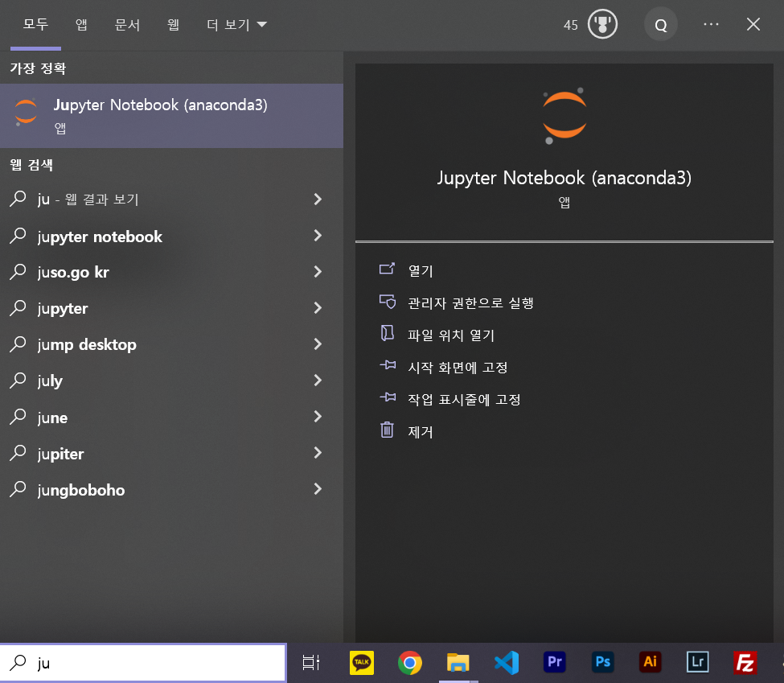Expand chevron for 'jupyter notebook' suggestion
784x683 pixels.
(x=318, y=235)
